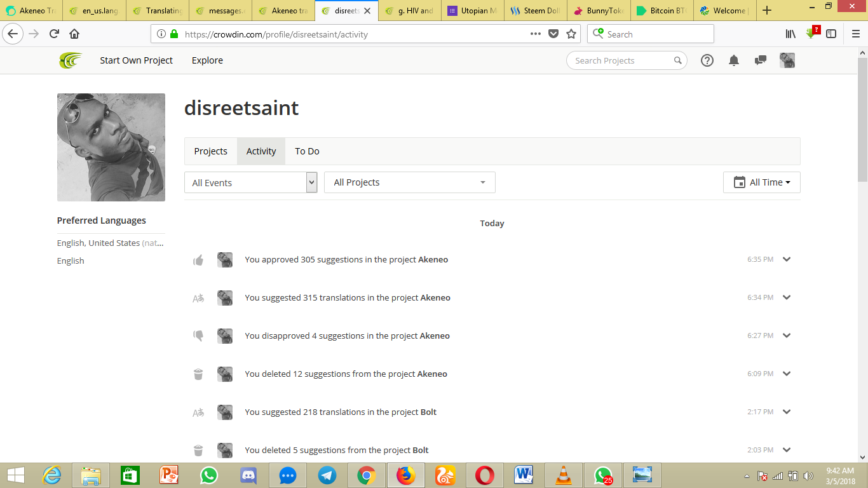Click the English preferred language entry
Image resolution: width=868 pixels, height=488 pixels.
[71, 261]
